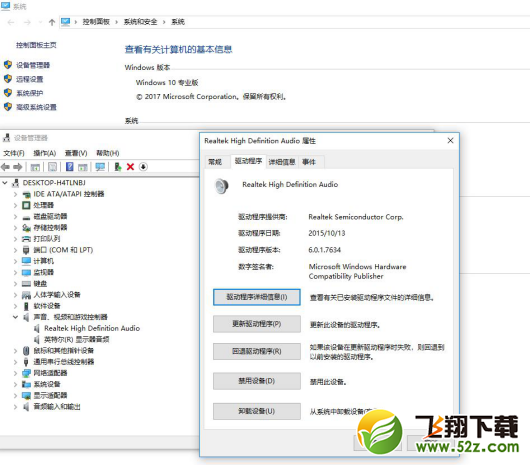Screen dimensions: 531x466
Task: Switch to the 详细信息 tab in properties dialog
Action: click(x=282, y=162)
